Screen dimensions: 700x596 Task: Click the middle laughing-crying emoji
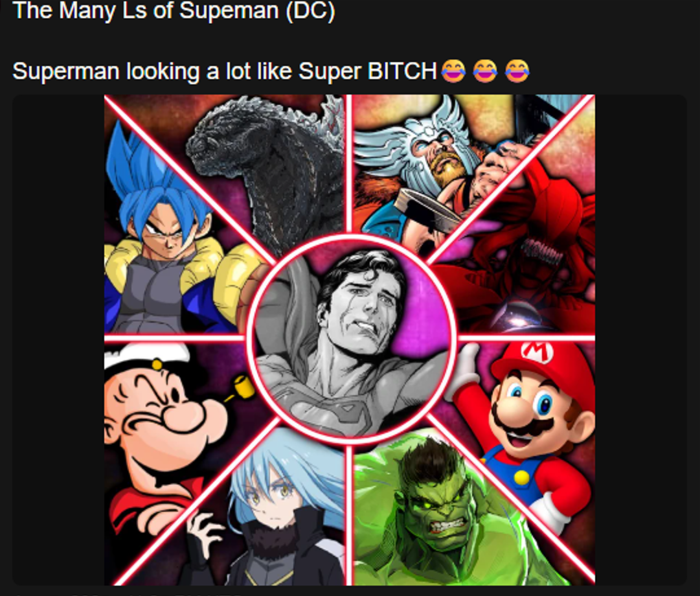pyautogui.click(x=485, y=71)
